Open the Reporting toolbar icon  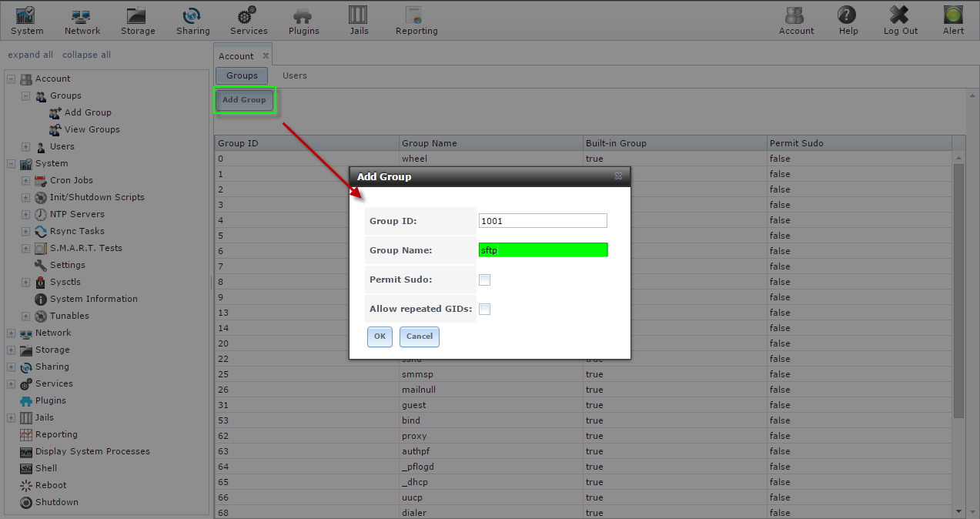pos(416,21)
